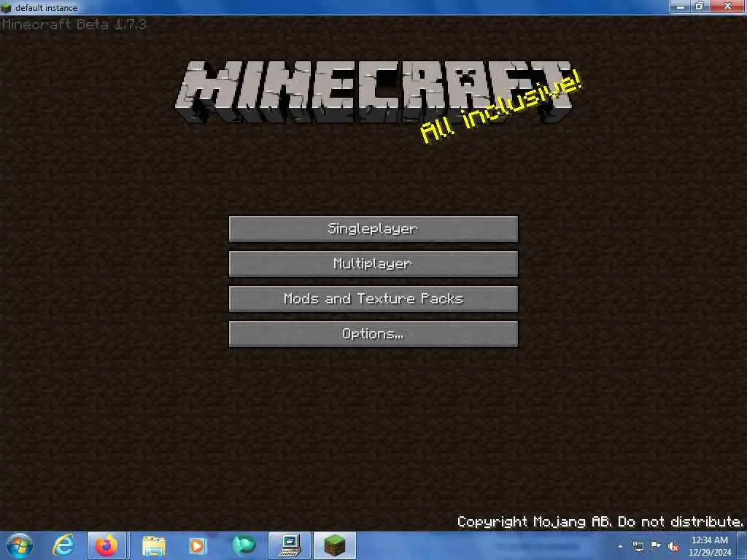Open Windows Explorer folder icon
The height and width of the screenshot is (560, 747).
click(x=153, y=545)
